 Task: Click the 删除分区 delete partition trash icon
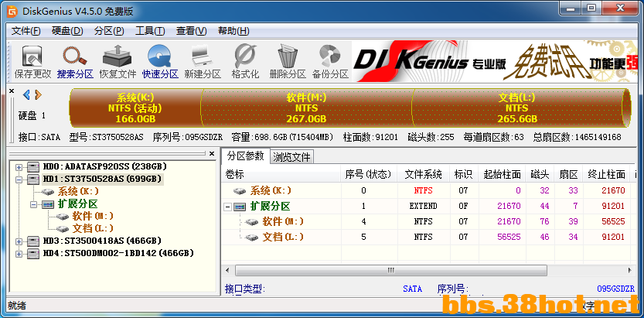pyautogui.click(x=288, y=56)
